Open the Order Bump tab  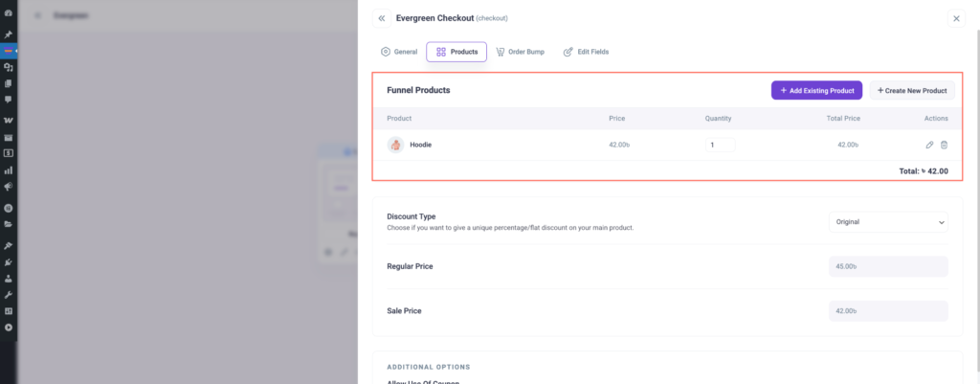(x=520, y=52)
